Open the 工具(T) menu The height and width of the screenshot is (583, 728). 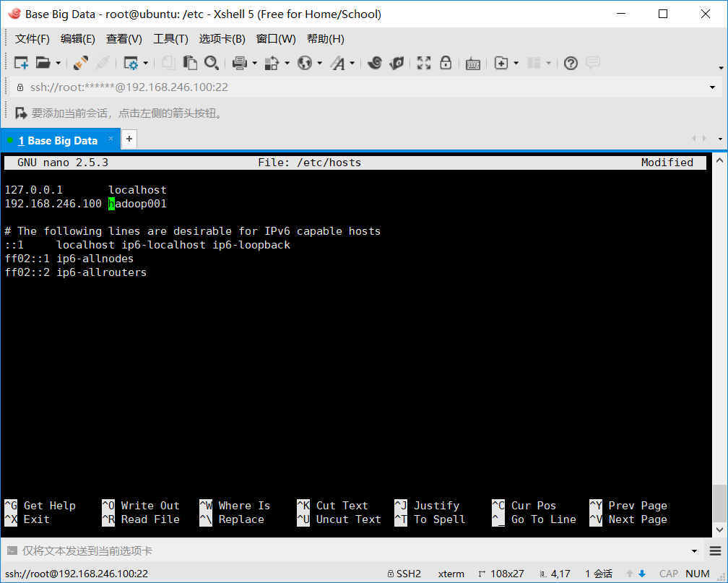170,38
